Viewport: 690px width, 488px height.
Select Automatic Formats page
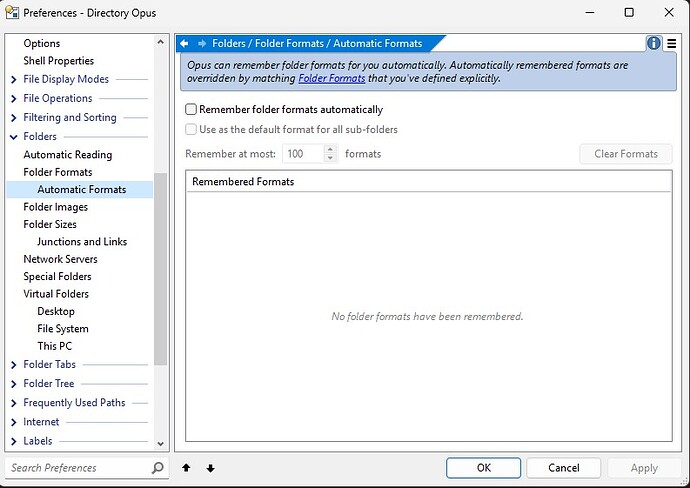(80, 190)
